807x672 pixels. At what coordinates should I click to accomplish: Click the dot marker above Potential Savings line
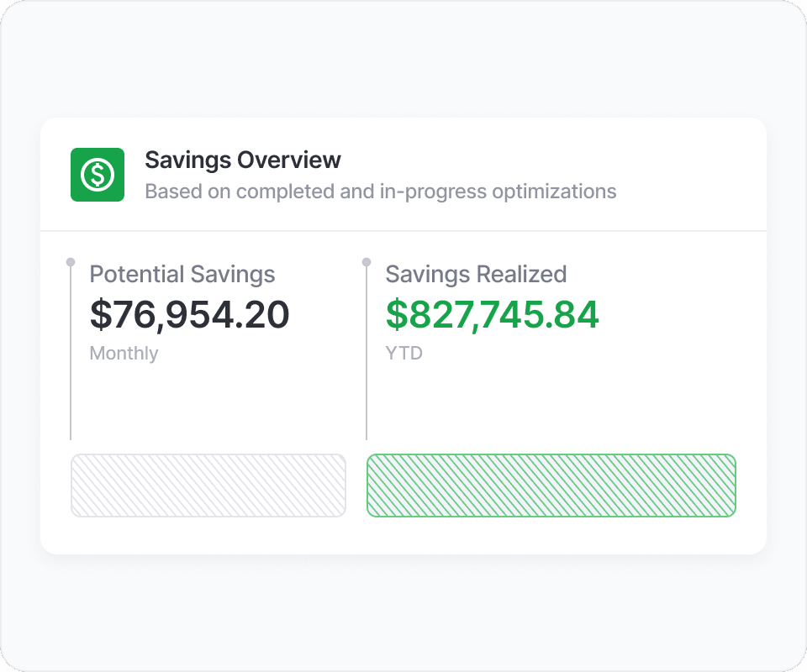tap(71, 262)
